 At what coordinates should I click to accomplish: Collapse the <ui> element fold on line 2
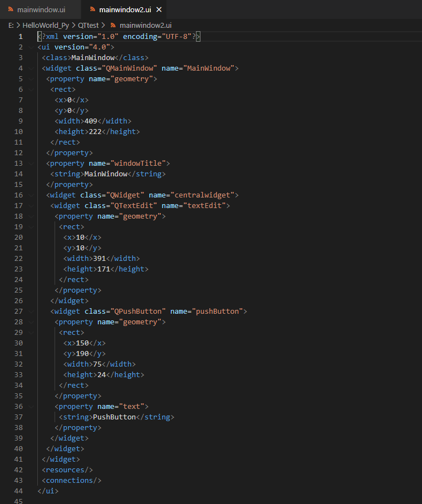coord(31,47)
